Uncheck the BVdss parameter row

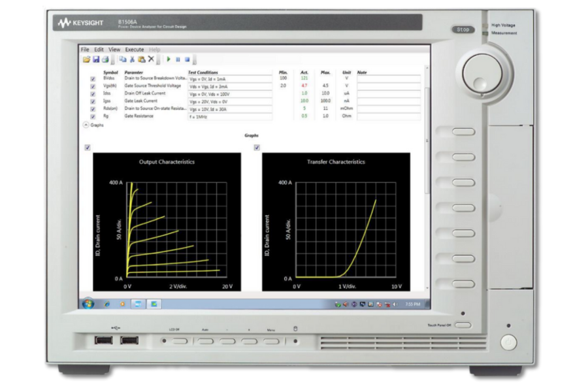pyautogui.click(x=93, y=79)
